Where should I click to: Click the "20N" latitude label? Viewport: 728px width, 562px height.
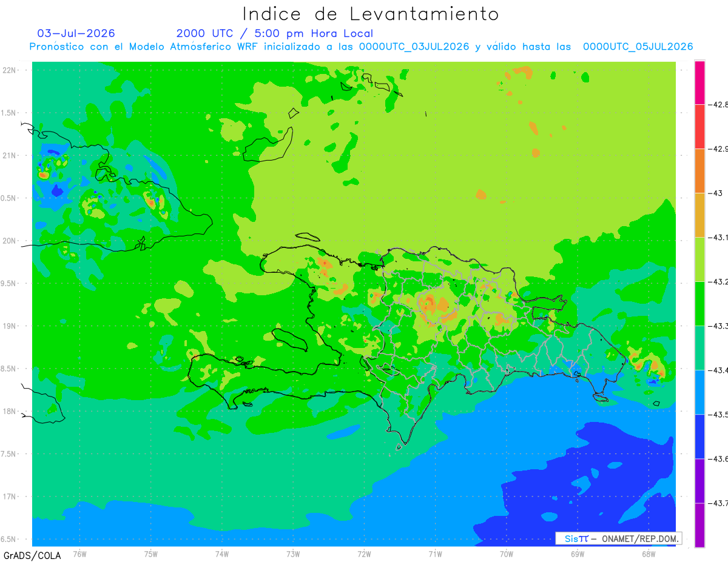9,241
